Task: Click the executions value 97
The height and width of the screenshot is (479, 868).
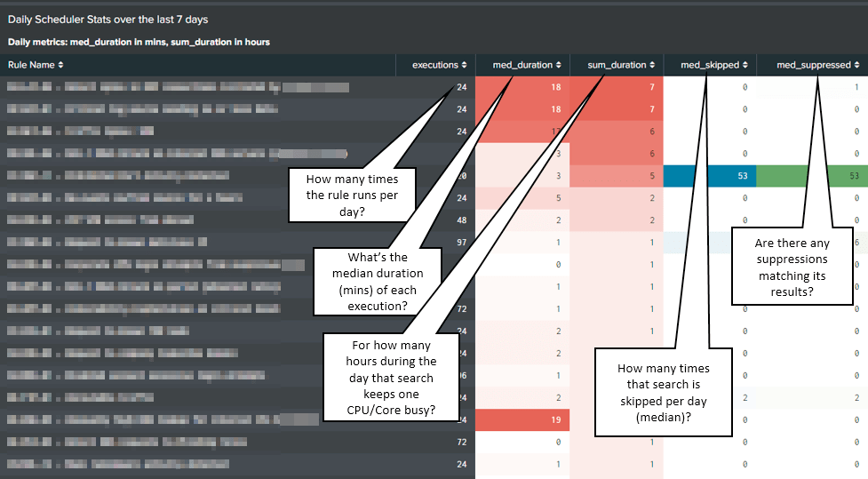Action: 460,242
